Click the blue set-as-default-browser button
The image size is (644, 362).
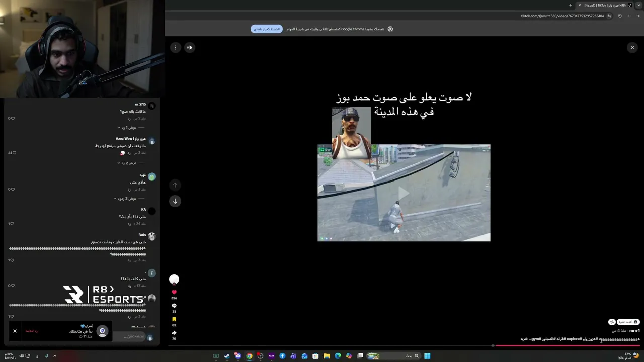click(x=267, y=29)
